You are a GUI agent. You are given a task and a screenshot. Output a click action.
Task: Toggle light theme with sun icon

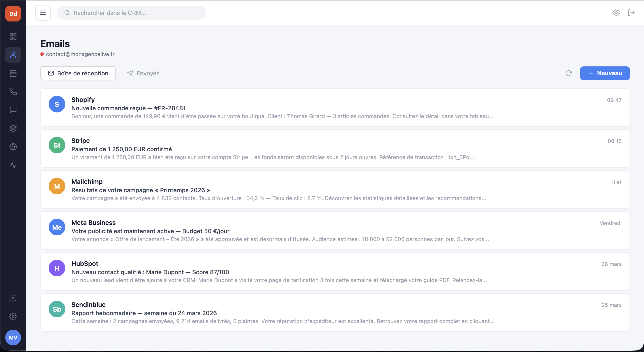13,298
